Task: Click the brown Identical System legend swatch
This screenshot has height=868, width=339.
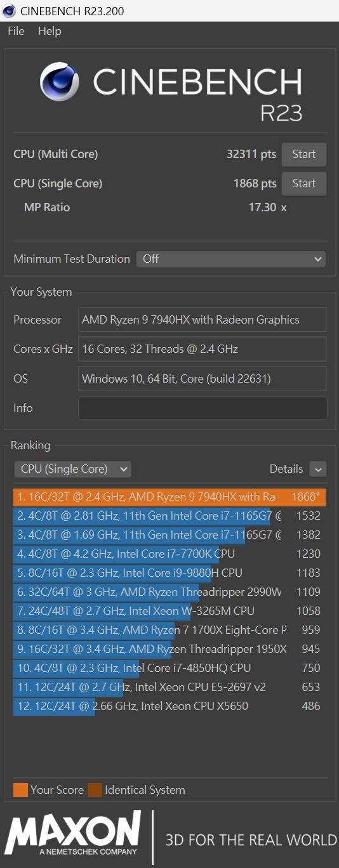Action: coord(95,790)
